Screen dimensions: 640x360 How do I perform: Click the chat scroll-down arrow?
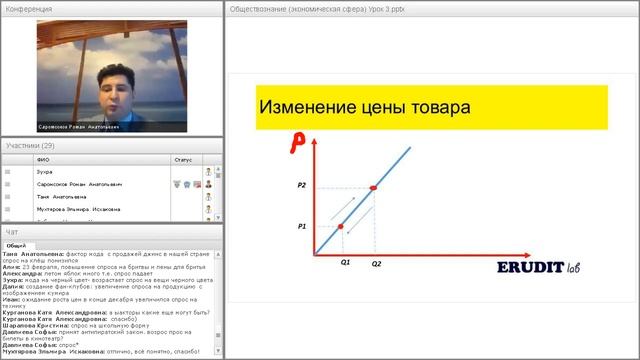pos(218,351)
